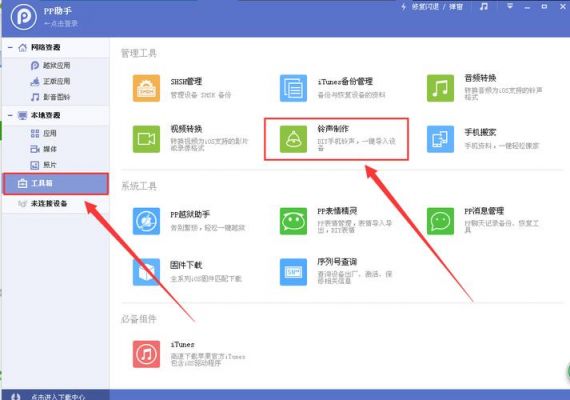Open the 铃声制作 ringtone bell icon
Viewport: 570px width, 400px height.
click(x=293, y=139)
